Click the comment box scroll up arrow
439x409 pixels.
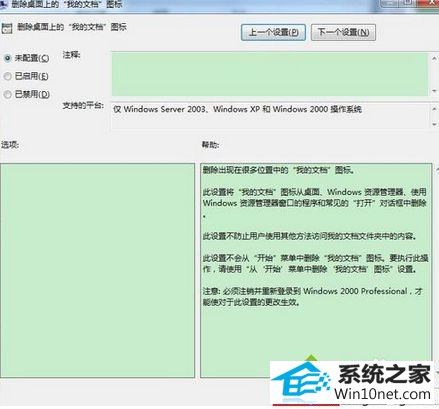point(434,58)
